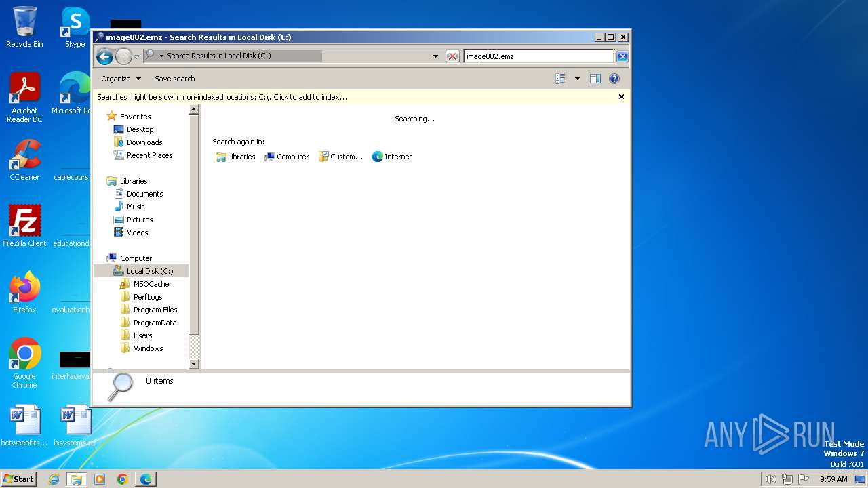The width and height of the screenshot is (868, 488).
Task: Open Acrobat Reader DC shortcut
Action: point(24,98)
